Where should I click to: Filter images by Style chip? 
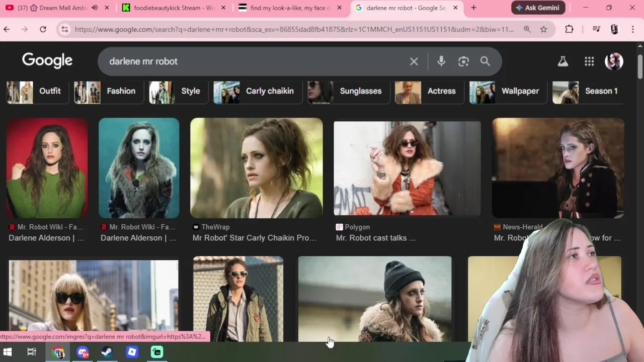click(179, 92)
